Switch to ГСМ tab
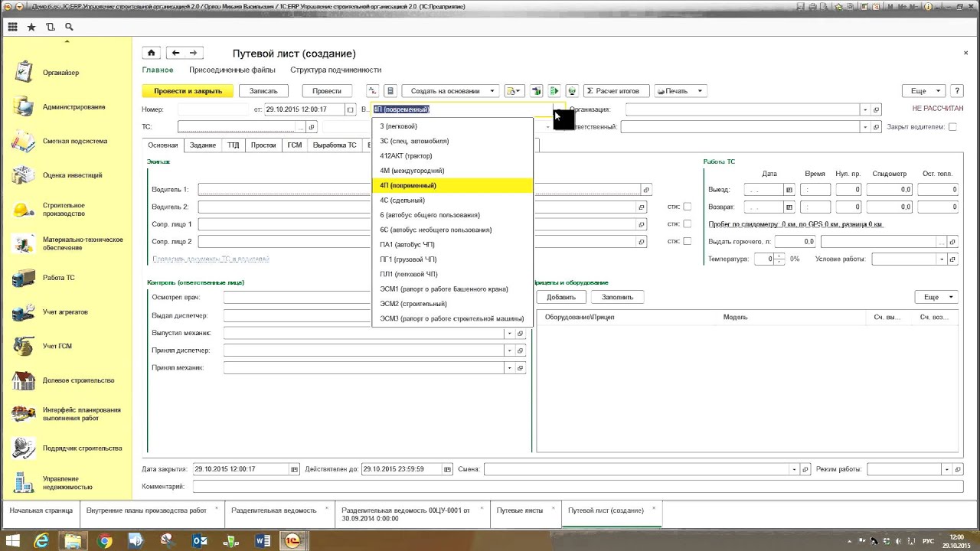The height and width of the screenshot is (551, 980). 294,145
